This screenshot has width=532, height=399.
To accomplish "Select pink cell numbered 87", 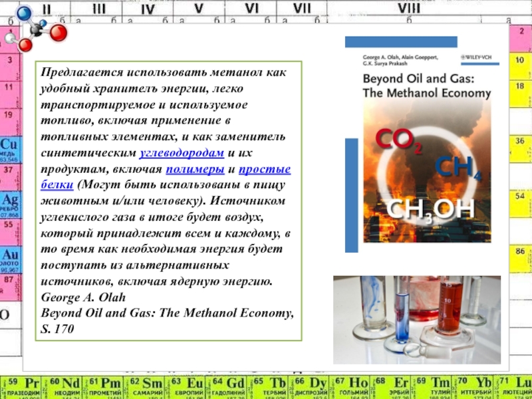I will click(x=10, y=287).
